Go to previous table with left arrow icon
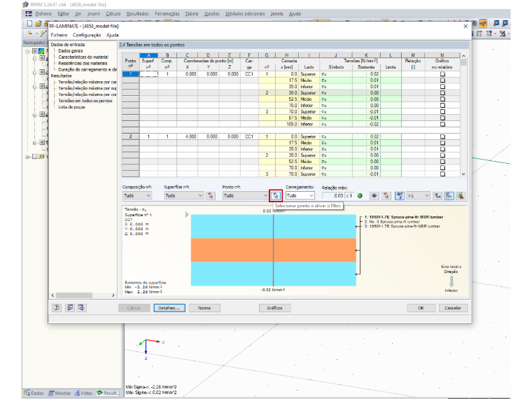Image resolution: width=532 pixels, height=399 pixels. tap(70, 308)
